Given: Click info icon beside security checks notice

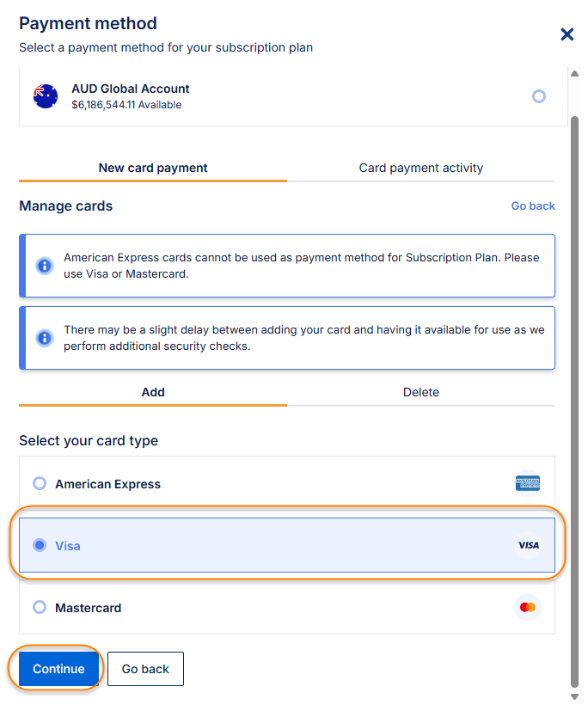Looking at the screenshot, I should click(x=45, y=338).
